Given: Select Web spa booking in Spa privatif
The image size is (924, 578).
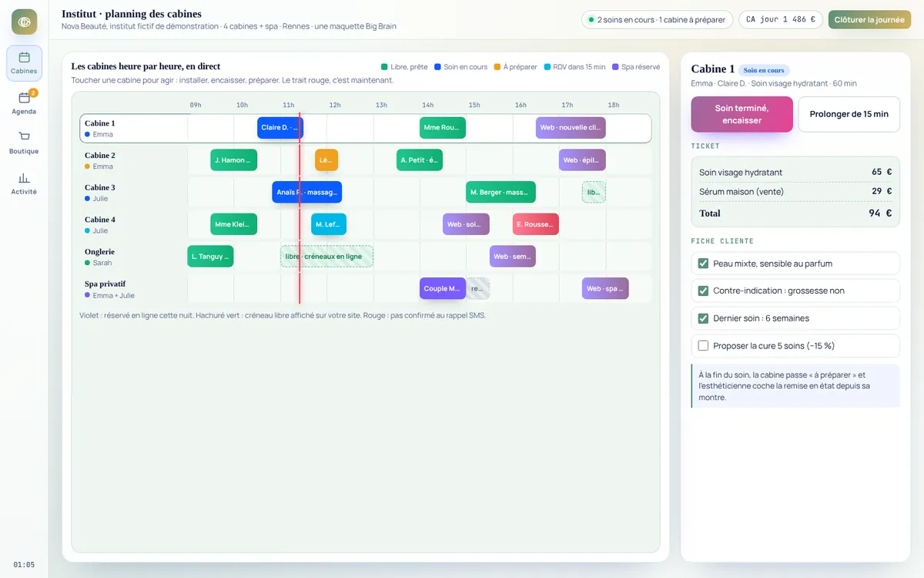Looking at the screenshot, I should pyautogui.click(x=605, y=289).
